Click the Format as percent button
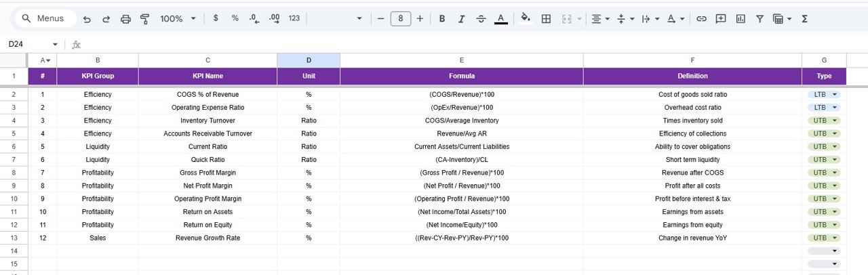 pyautogui.click(x=235, y=19)
